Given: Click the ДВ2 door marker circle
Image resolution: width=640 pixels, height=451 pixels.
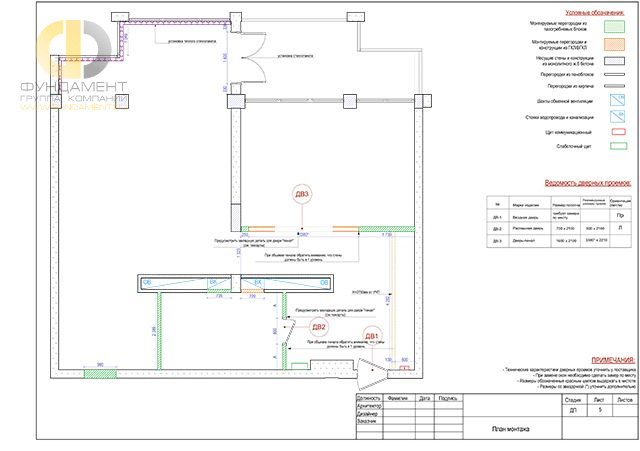Looking at the screenshot, I should pos(318,327).
